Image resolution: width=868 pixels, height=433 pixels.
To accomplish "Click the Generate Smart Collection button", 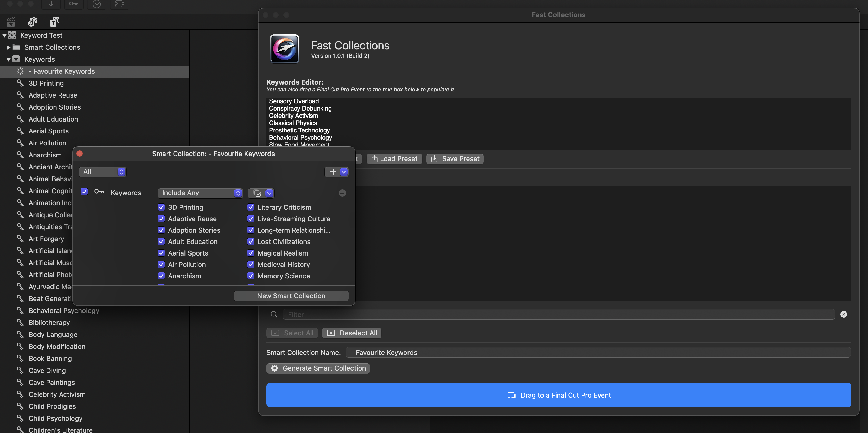I will [x=318, y=368].
